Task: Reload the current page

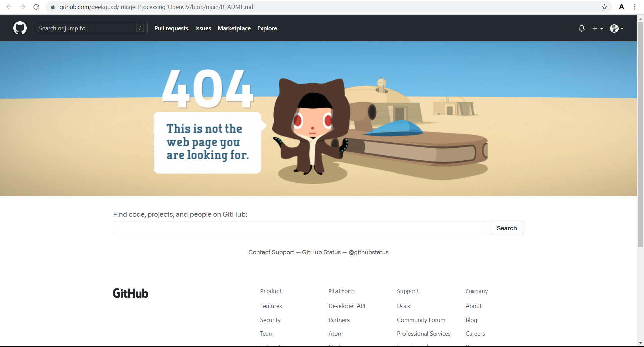Action: click(x=36, y=7)
